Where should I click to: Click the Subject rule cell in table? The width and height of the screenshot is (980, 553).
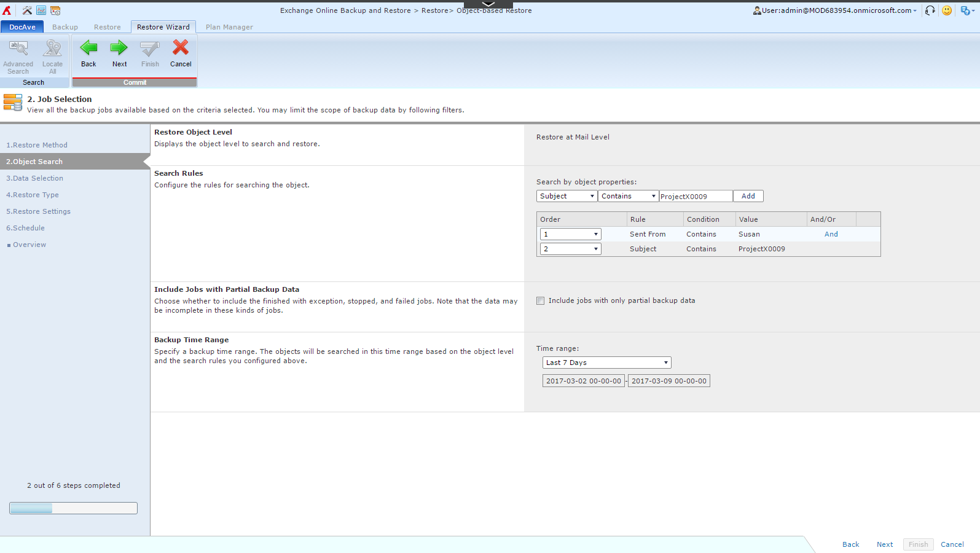643,249
